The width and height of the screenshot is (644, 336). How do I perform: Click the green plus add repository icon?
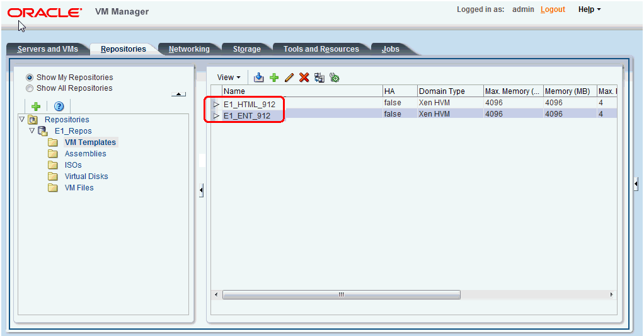point(36,107)
